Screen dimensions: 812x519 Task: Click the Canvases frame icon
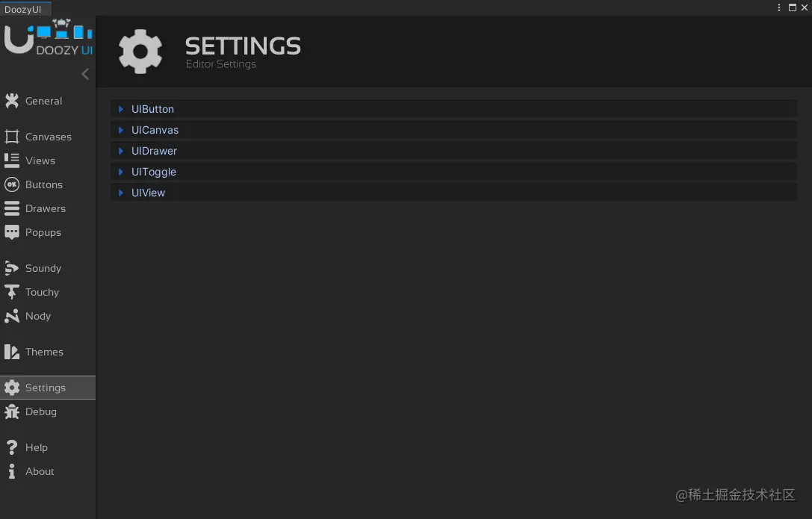tap(11, 137)
